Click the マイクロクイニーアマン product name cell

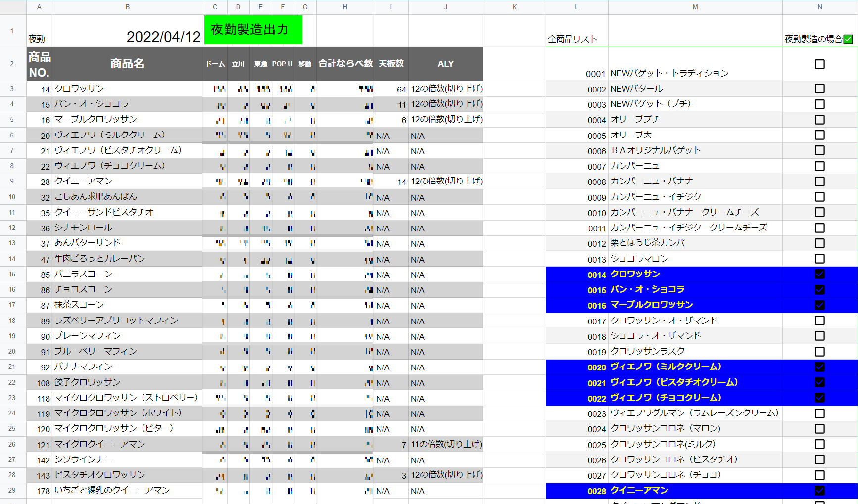click(128, 444)
